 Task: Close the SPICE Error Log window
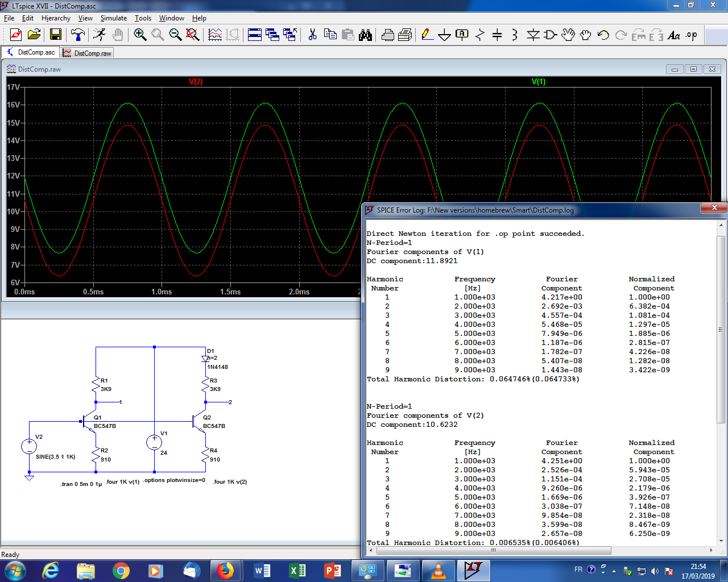714,207
